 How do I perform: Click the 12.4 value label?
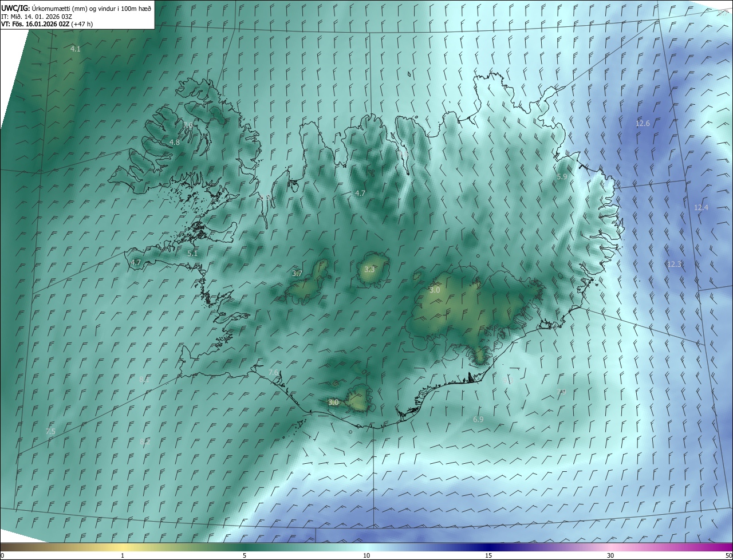click(702, 207)
